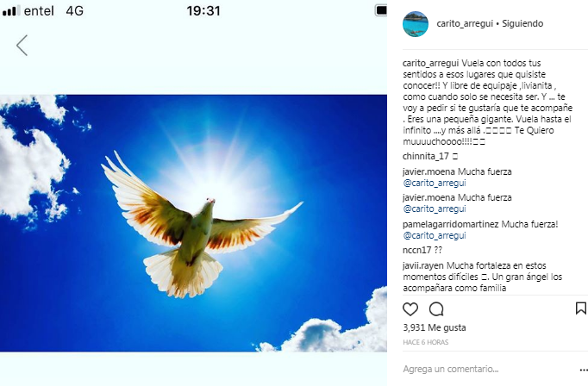Open the first javier.moena comment username

pyautogui.click(x=429, y=171)
